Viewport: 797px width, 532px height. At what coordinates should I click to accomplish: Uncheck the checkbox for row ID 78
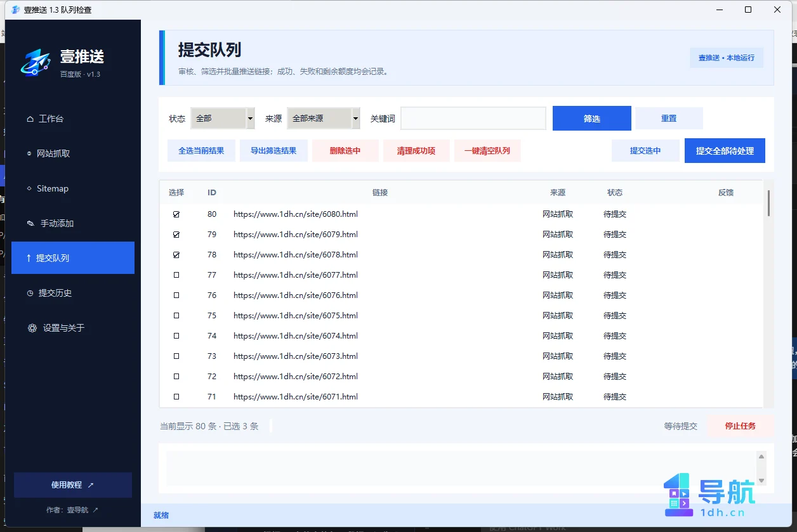[176, 255]
